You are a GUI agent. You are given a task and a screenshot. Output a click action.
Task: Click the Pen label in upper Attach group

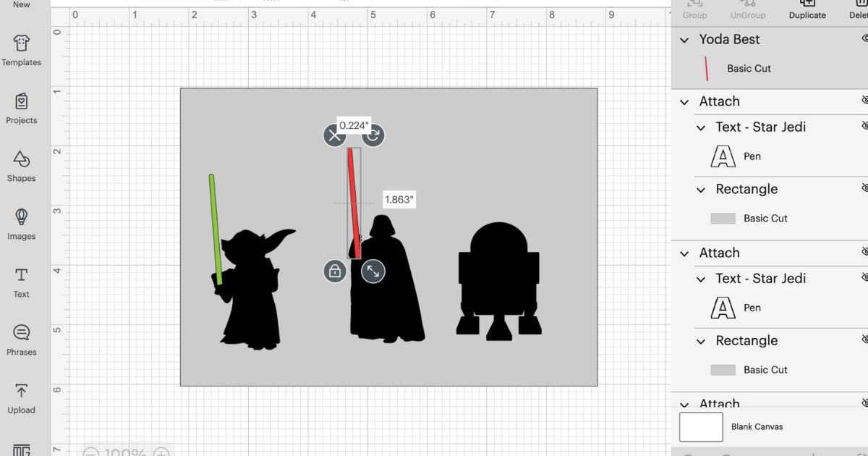[x=752, y=156]
